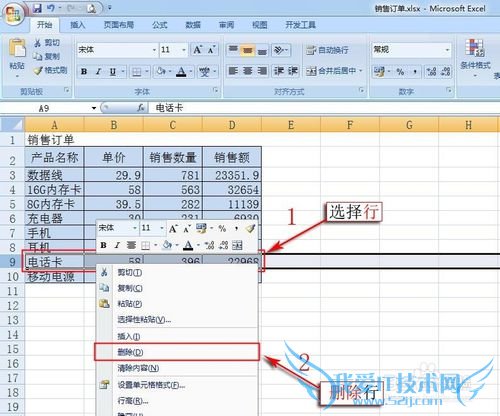Choose 复制(C) from the context menu
Screen dimensions: 500x416
pos(177,288)
